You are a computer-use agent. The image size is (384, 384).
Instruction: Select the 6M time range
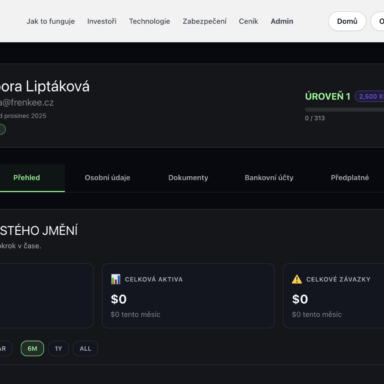click(x=32, y=349)
